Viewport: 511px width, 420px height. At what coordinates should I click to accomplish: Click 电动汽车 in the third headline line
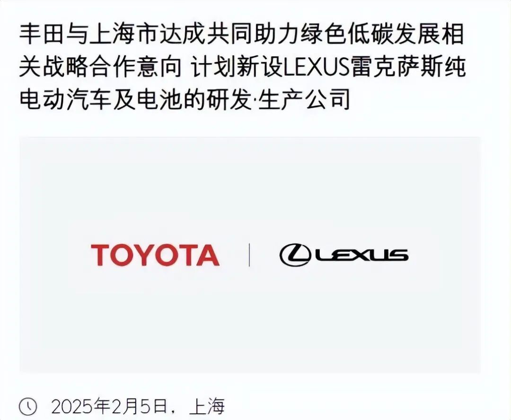click(66, 99)
